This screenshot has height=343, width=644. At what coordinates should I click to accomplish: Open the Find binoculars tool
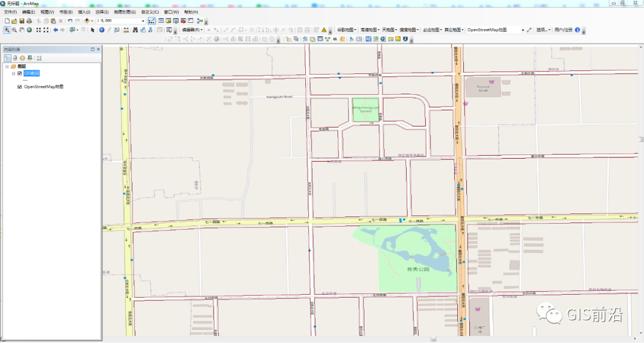point(135,30)
